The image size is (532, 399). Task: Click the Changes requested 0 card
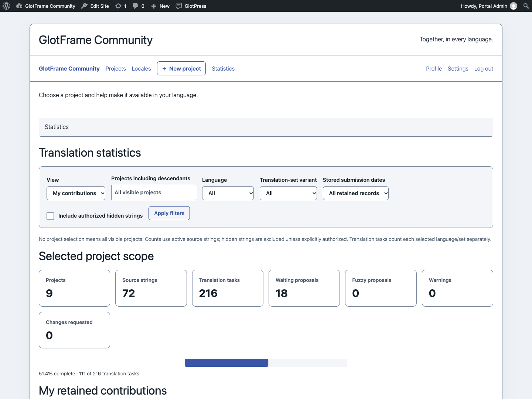pyautogui.click(x=74, y=330)
